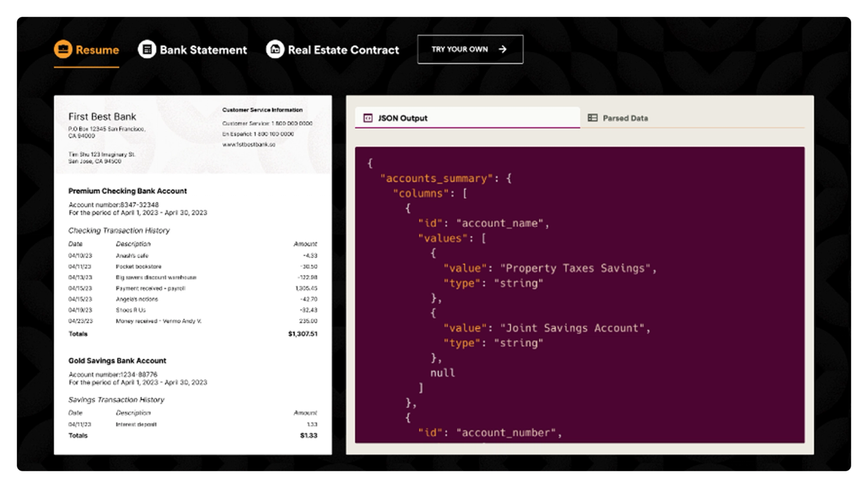Click the savings total $1.33

point(309,435)
